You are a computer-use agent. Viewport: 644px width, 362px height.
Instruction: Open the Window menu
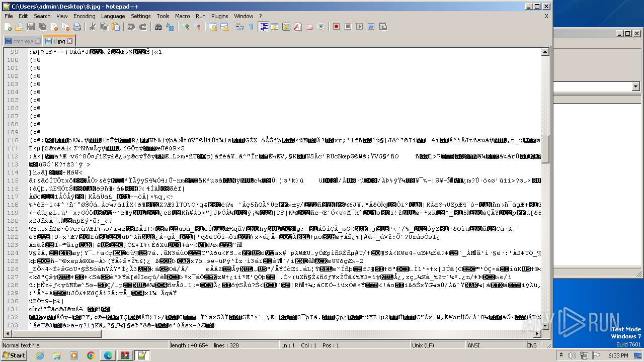(244, 16)
